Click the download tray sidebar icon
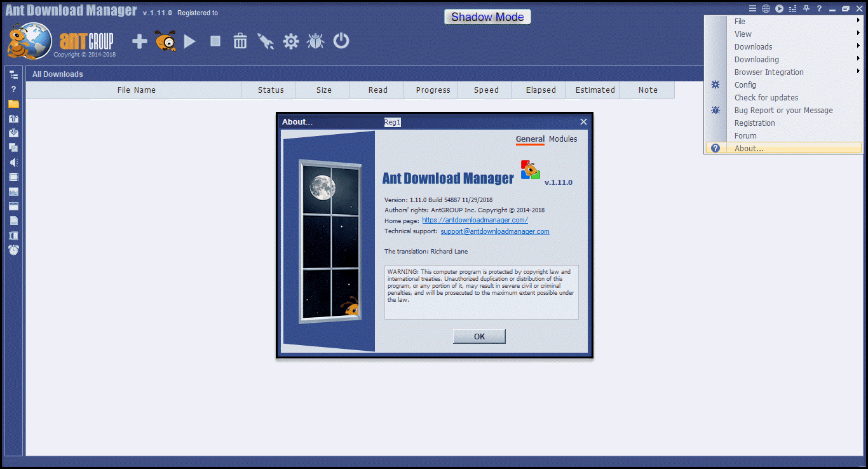 [13, 133]
